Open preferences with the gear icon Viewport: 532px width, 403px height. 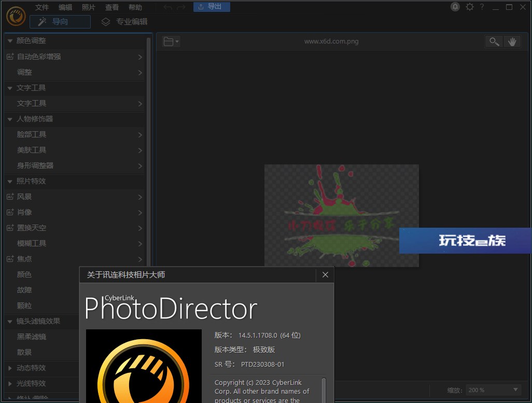pyautogui.click(x=470, y=7)
